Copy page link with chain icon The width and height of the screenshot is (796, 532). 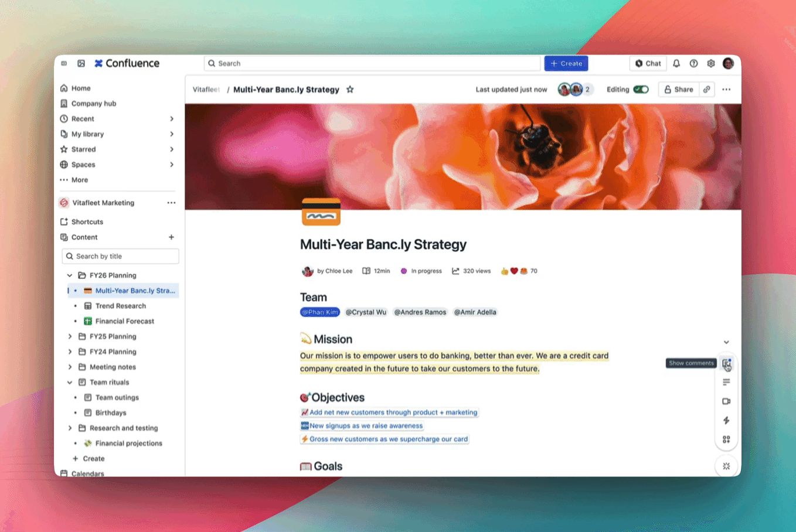pos(707,90)
